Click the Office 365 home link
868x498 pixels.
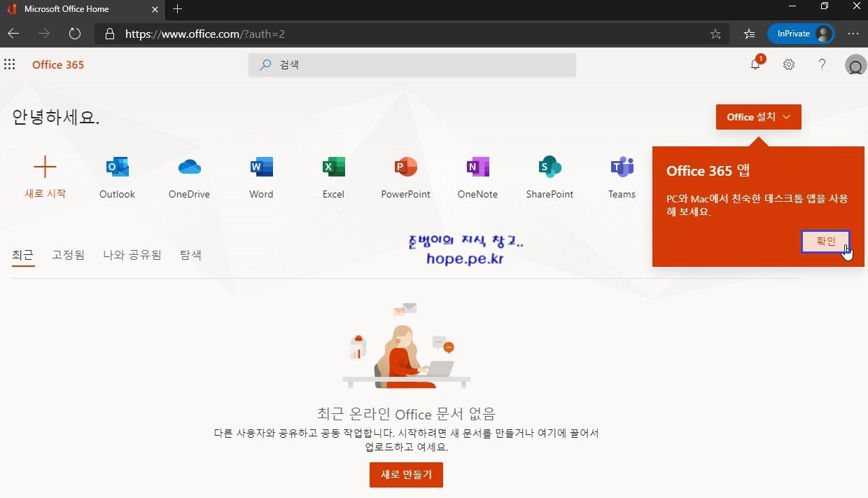pyautogui.click(x=58, y=64)
